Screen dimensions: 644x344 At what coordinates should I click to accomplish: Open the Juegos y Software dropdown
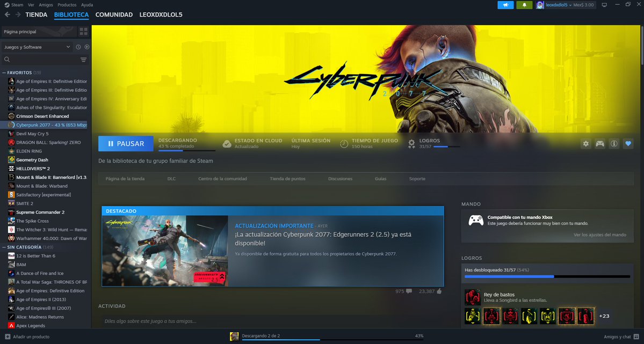point(37,47)
